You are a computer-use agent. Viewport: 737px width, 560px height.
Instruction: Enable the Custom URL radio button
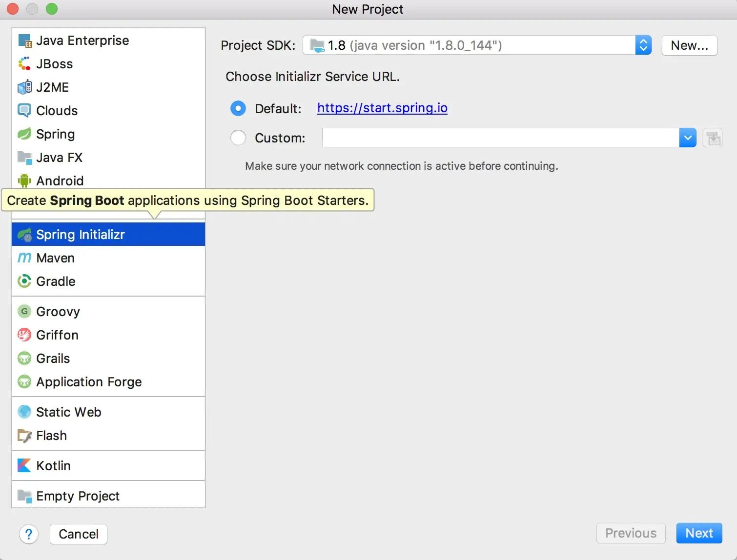[x=238, y=138]
